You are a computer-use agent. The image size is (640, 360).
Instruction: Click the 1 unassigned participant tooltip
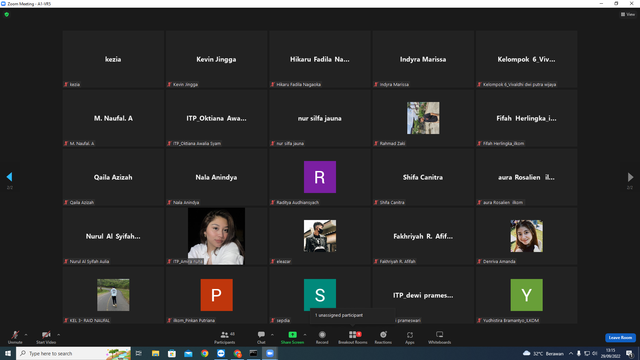coord(353,316)
